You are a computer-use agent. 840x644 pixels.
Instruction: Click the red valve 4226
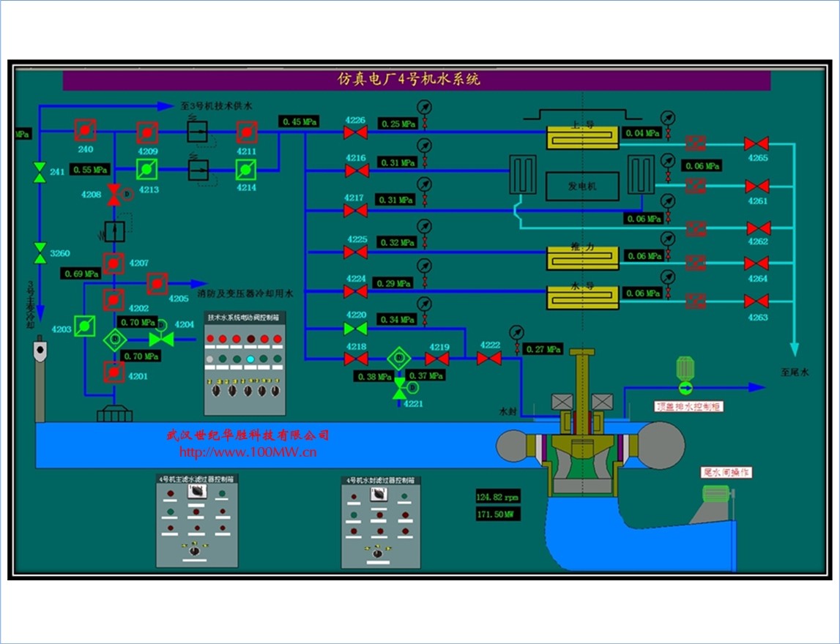click(356, 132)
